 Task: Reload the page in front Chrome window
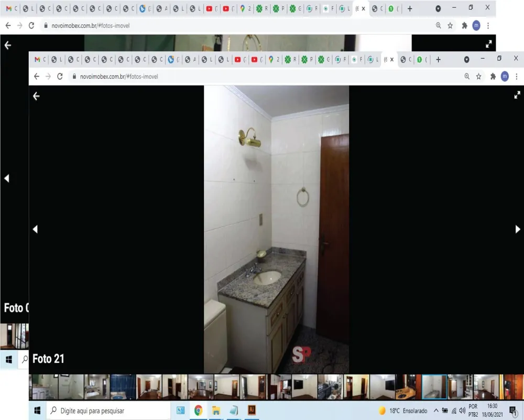tap(60, 77)
